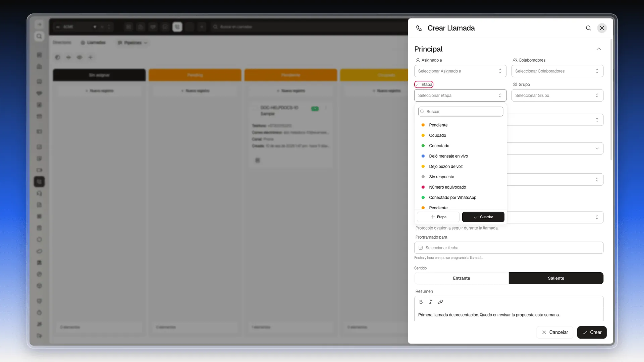
Task: Collapse the Principal section
Action: [598, 49]
